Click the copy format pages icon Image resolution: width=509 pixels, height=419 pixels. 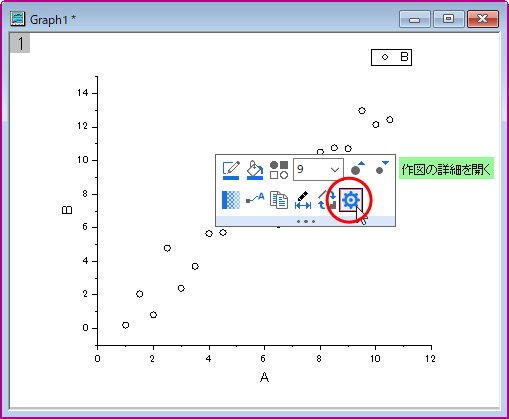pos(279,200)
